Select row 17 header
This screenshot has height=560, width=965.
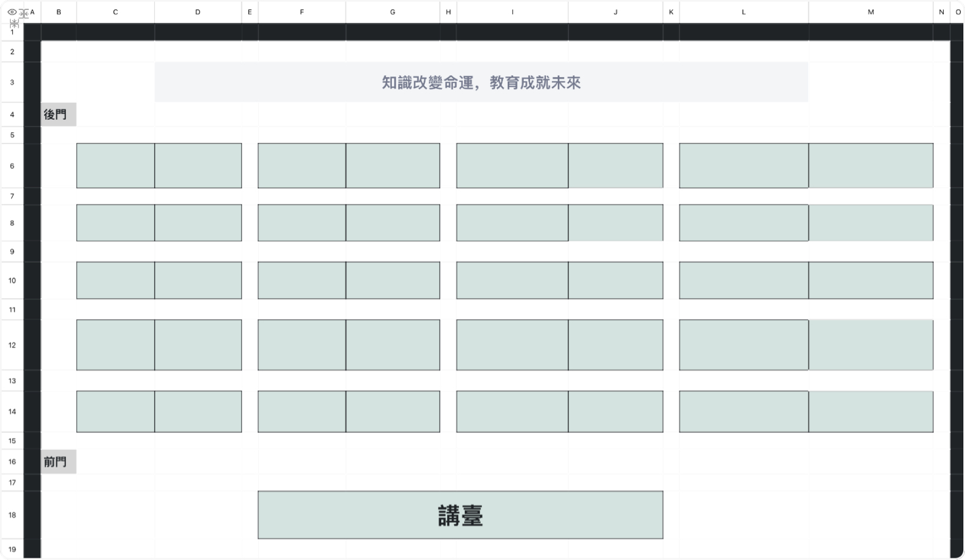[12, 482]
